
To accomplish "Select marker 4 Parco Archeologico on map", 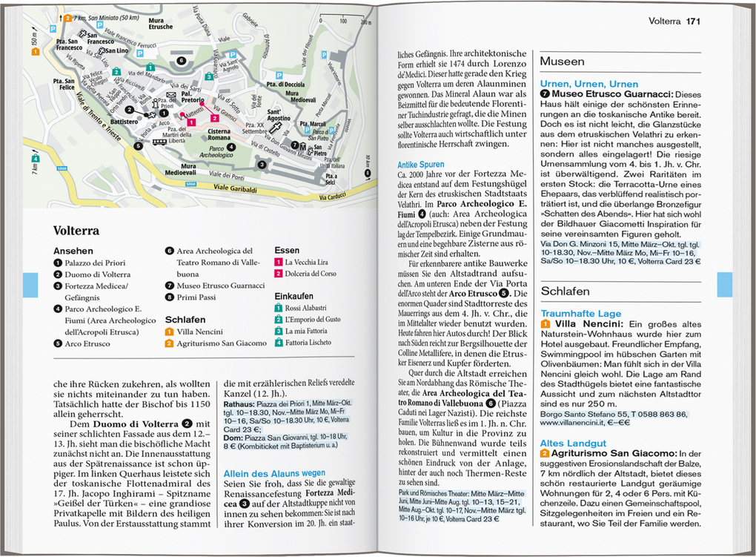I will (232, 145).
